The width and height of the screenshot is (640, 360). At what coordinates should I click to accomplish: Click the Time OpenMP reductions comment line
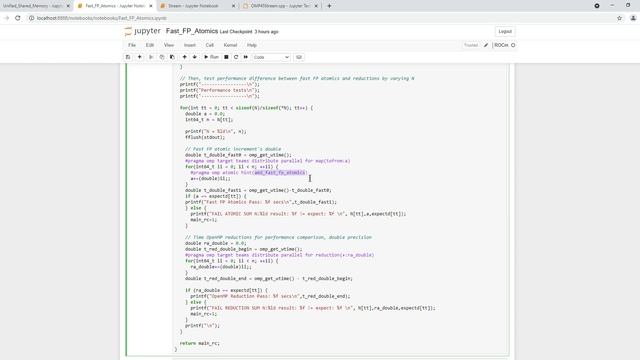point(278,237)
